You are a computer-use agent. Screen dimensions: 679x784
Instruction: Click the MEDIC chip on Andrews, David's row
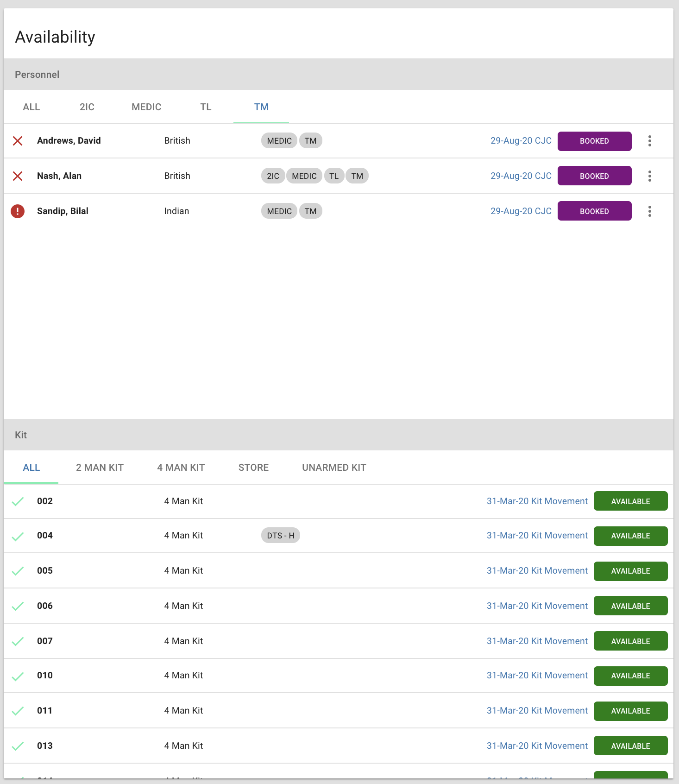(x=279, y=141)
